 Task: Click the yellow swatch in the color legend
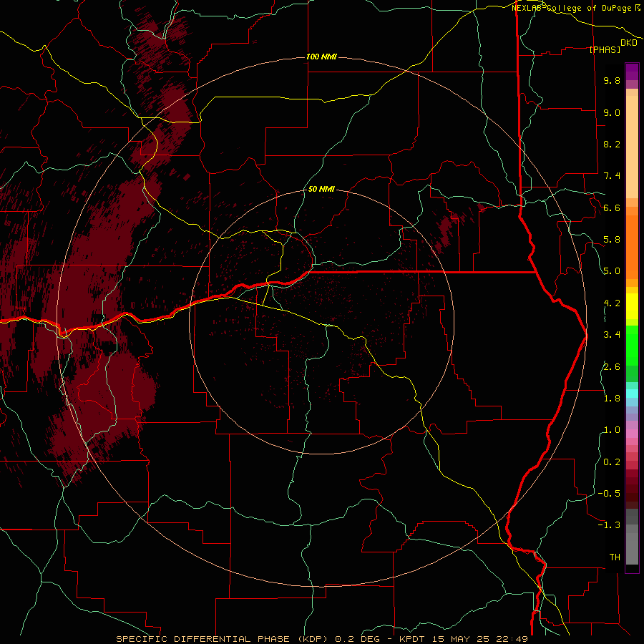point(632,306)
